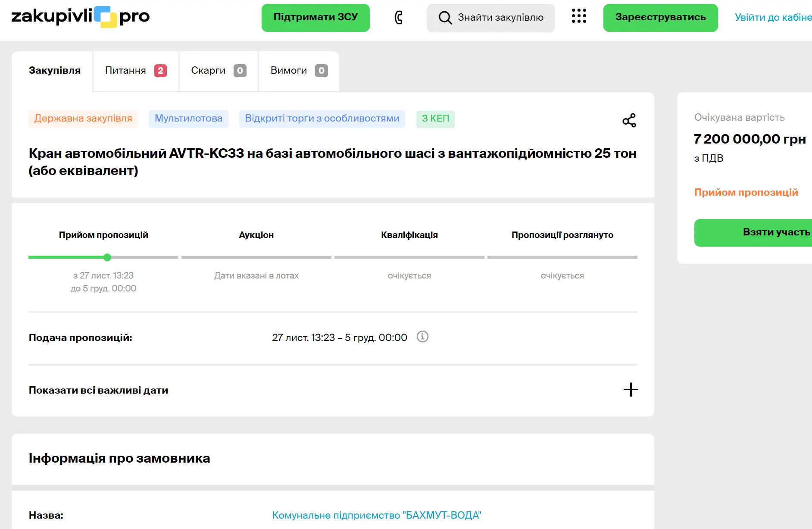Follow the Увійти до кабінету link

coord(773,18)
